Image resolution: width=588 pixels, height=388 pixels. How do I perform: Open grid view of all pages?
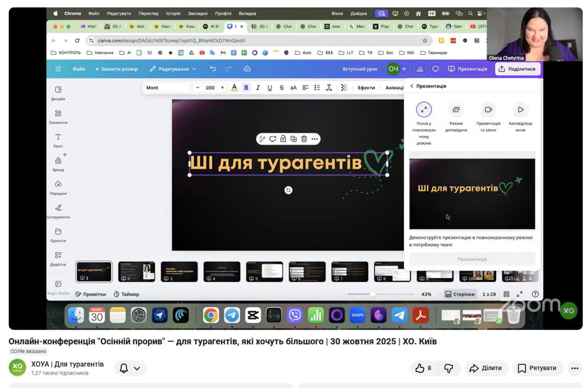coord(506,294)
